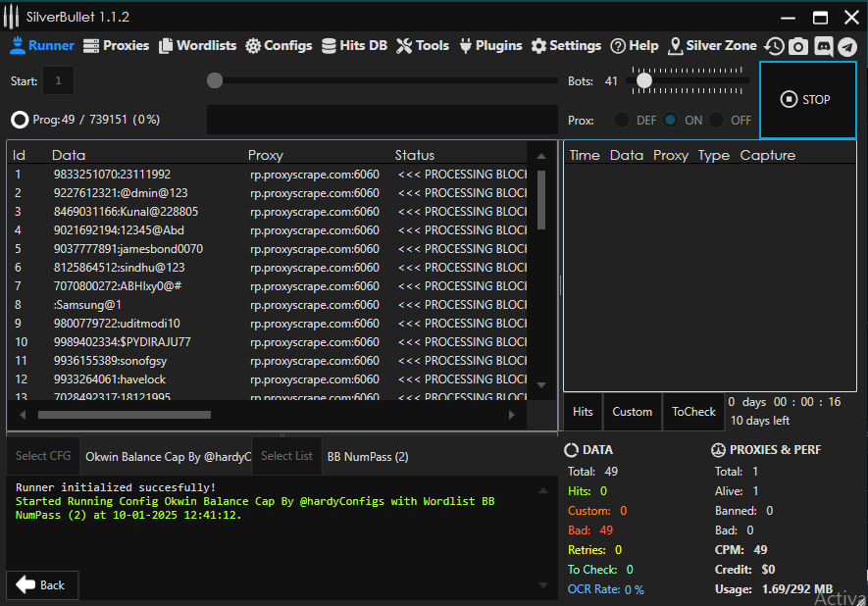The width and height of the screenshot is (868, 606).
Task: Switch to the Wordlists tab
Action: 199,45
